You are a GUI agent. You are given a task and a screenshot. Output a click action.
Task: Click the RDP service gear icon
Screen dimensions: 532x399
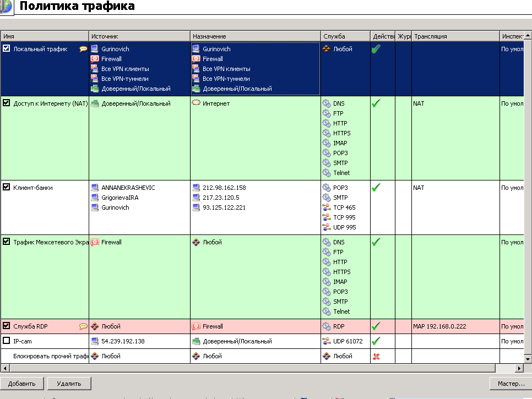(327, 326)
